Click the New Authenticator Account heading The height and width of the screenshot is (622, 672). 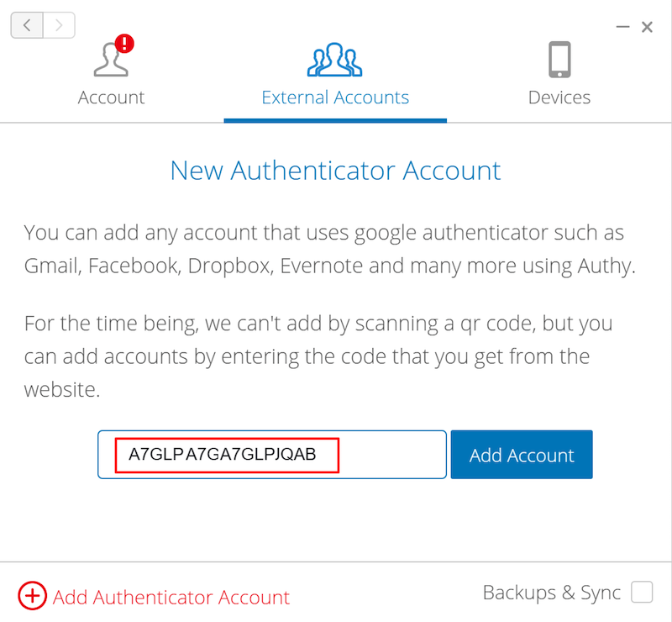pos(335,171)
